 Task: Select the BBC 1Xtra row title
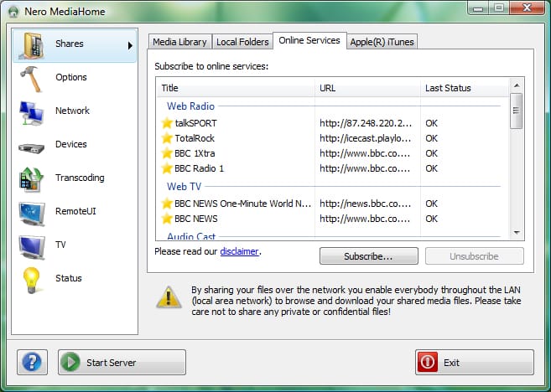click(x=195, y=153)
